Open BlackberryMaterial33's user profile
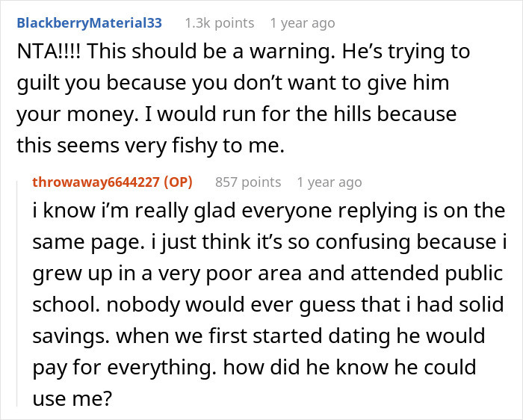Viewport: 523px width, 420px height. (89, 23)
